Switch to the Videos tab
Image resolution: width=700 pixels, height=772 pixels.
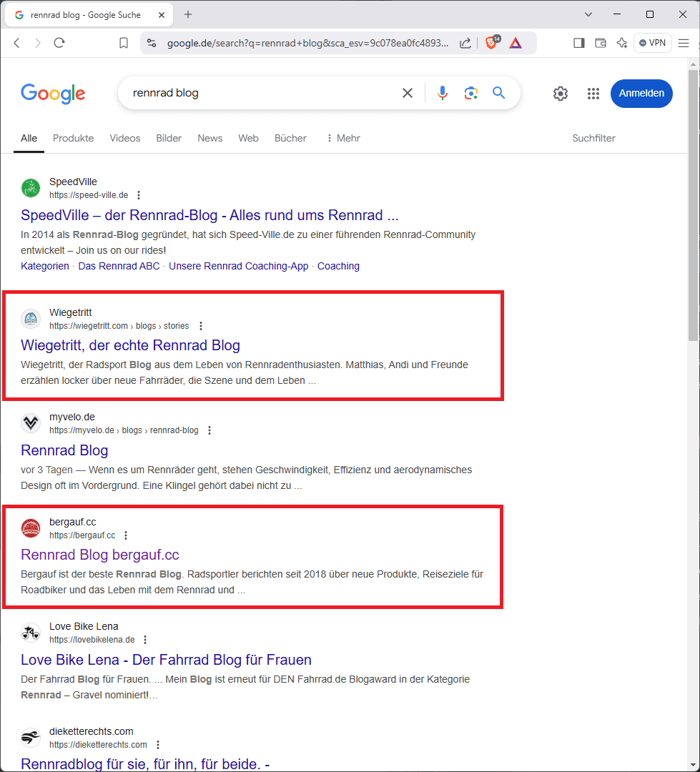pyautogui.click(x=125, y=138)
